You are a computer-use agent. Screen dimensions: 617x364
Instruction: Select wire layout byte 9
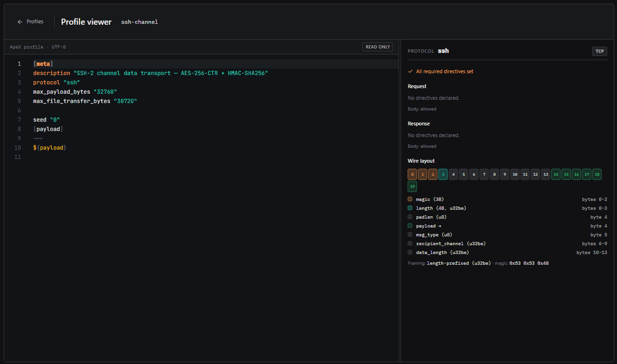pos(505,174)
